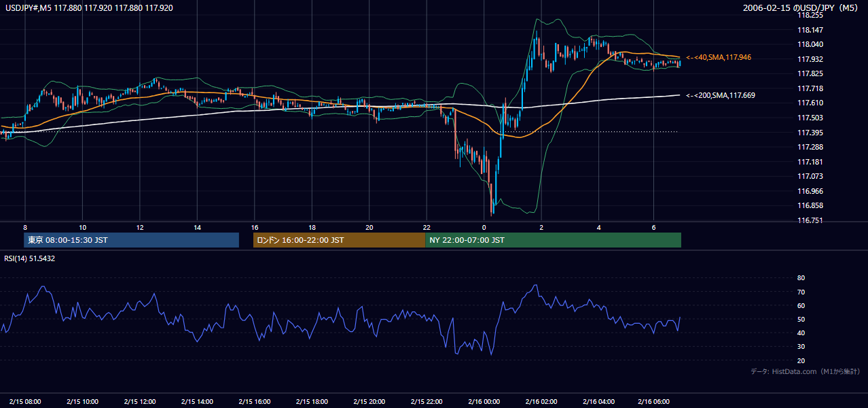The image size is (868, 408).
Task: Click price axis value 117.073
Action: (x=809, y=176)
